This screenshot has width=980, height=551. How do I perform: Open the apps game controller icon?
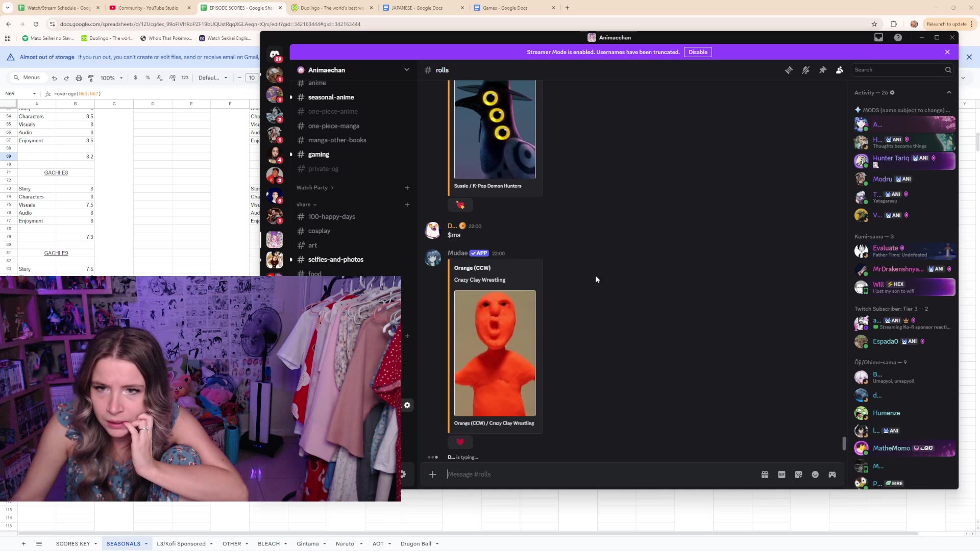coord(832,474)
